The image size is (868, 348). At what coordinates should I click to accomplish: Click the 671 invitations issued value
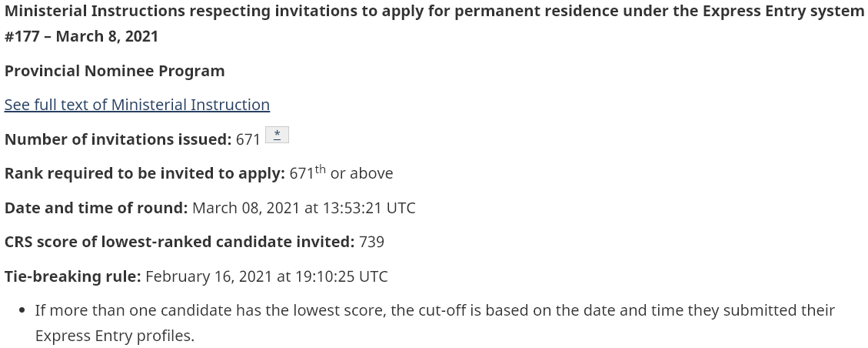(248, 139)
